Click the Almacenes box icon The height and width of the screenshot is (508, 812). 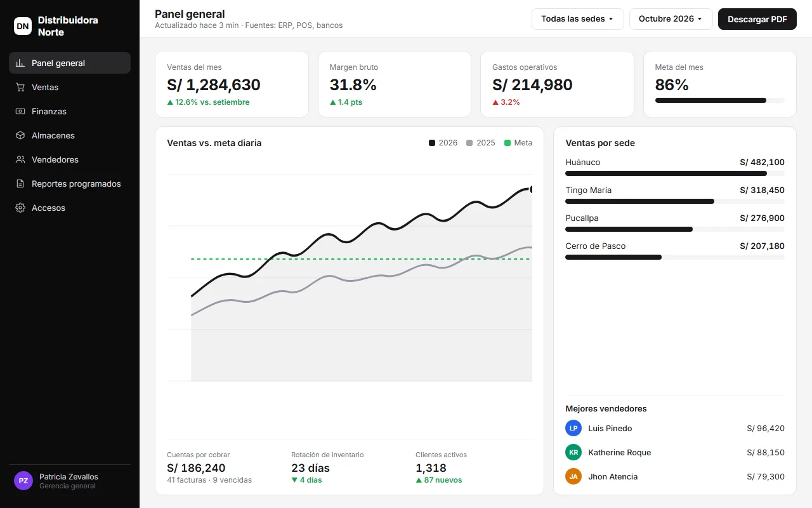click(20, 135)
